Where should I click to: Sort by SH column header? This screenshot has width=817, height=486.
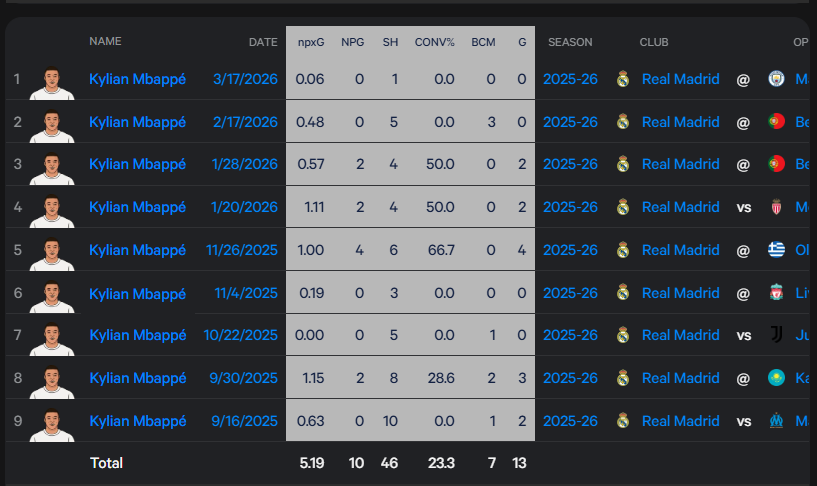390,42
